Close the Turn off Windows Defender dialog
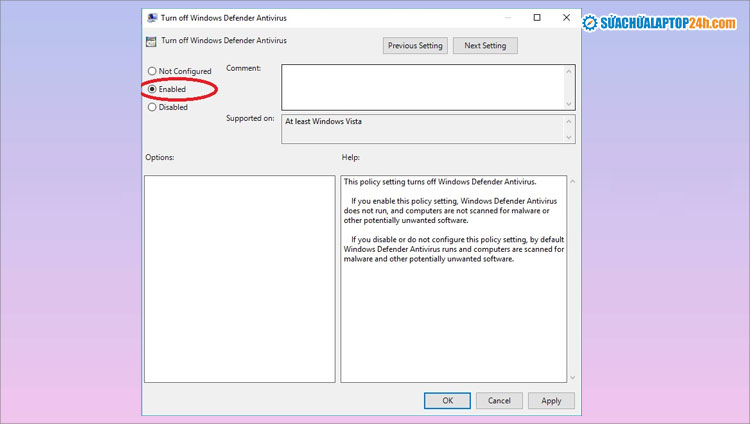The width and height of the screenshot is (750, 425). (566, 18)
